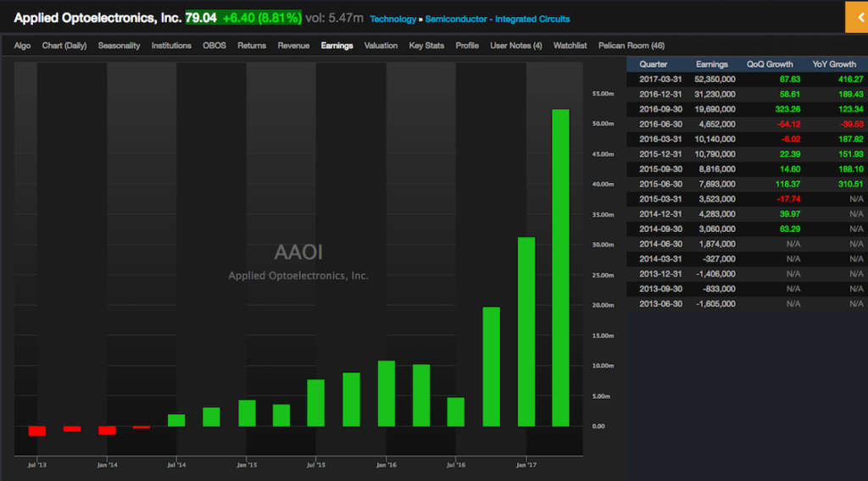
Task: Switch to the Returns tab
Action: [x=252, y=46]
